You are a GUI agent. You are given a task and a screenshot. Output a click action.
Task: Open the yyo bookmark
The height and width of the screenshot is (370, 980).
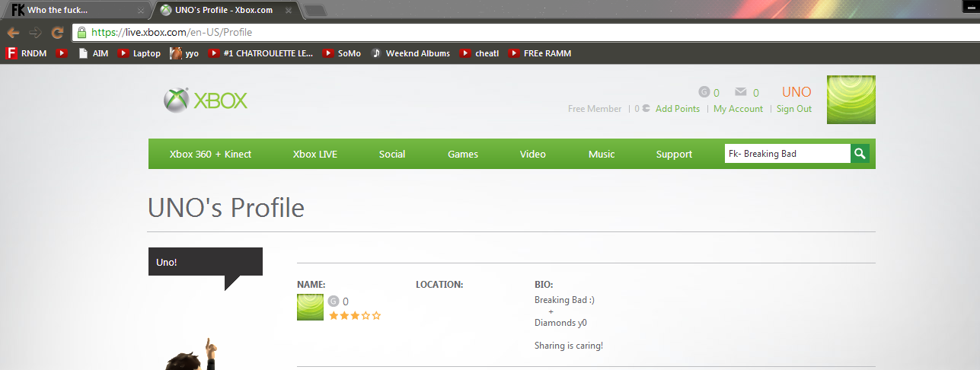(184, 53)
